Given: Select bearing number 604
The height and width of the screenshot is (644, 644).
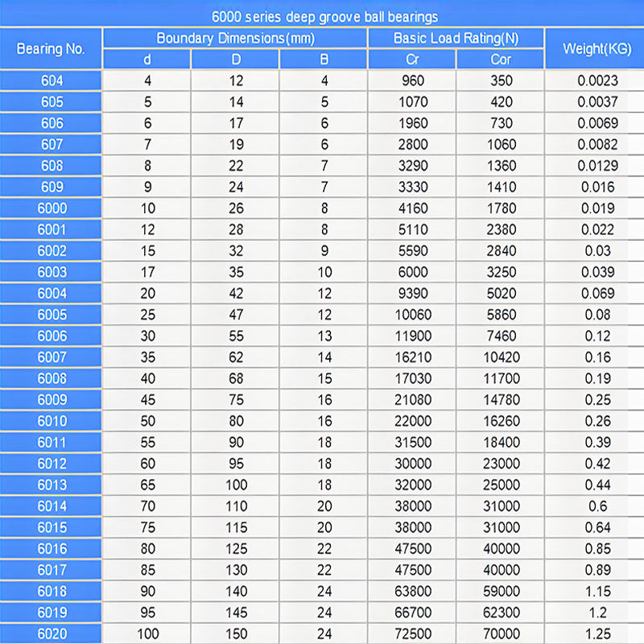Looking at the screenshot, I should pyautogui.click(x=52, y=80).
